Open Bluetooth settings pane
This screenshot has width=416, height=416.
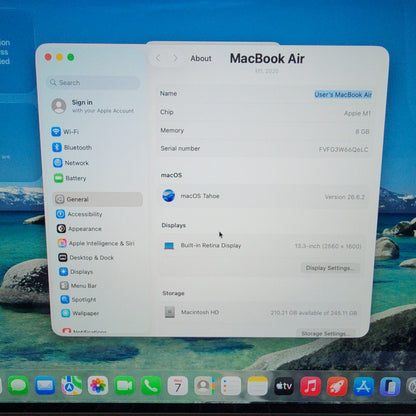72,147
